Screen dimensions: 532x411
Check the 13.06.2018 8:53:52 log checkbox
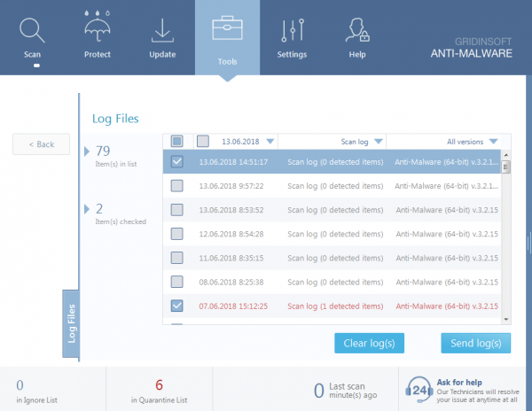click(176, 210)
